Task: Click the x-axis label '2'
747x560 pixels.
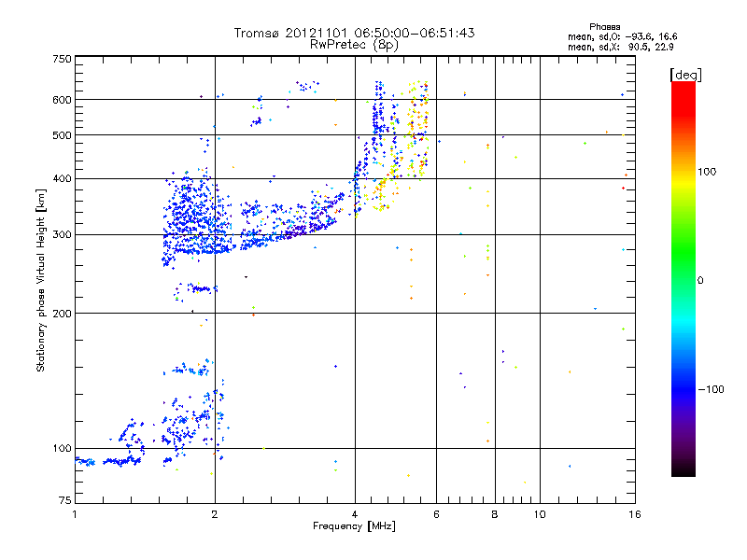Action: tap(215, 514)
